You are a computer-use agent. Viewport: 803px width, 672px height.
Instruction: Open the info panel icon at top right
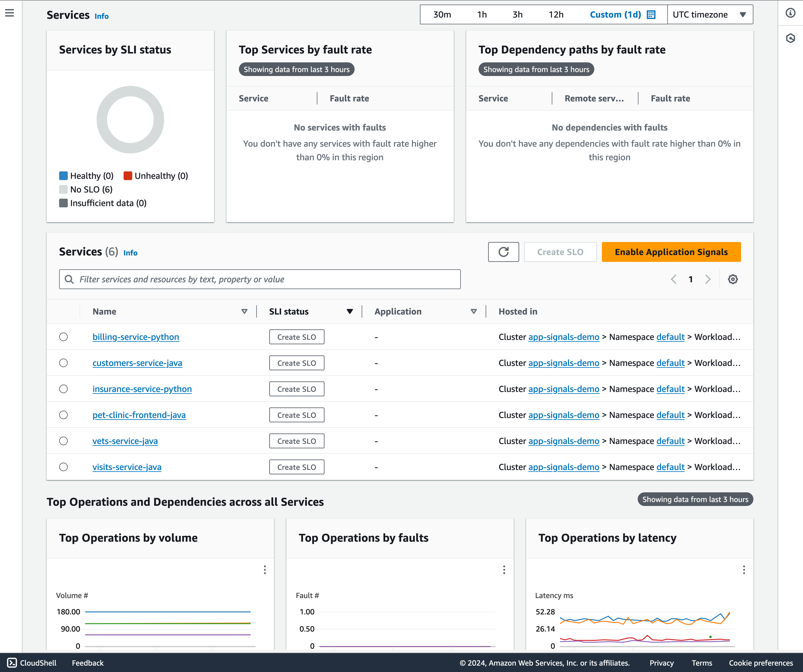790,13
